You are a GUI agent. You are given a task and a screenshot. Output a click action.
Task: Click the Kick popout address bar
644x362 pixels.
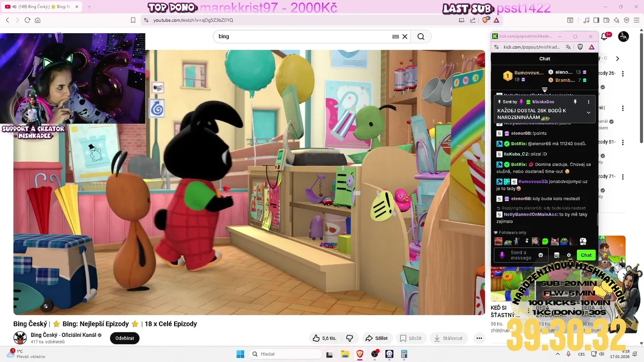(x=531, y=47)
